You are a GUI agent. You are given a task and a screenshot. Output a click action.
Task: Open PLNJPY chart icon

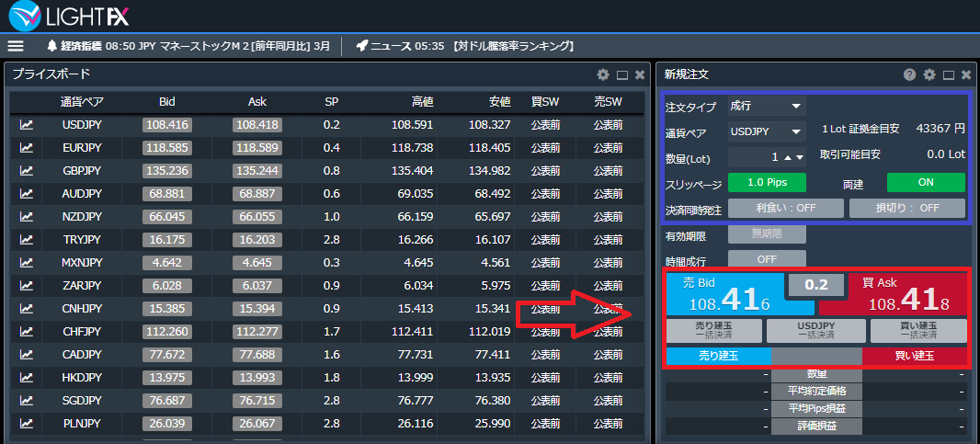point(27,424)
